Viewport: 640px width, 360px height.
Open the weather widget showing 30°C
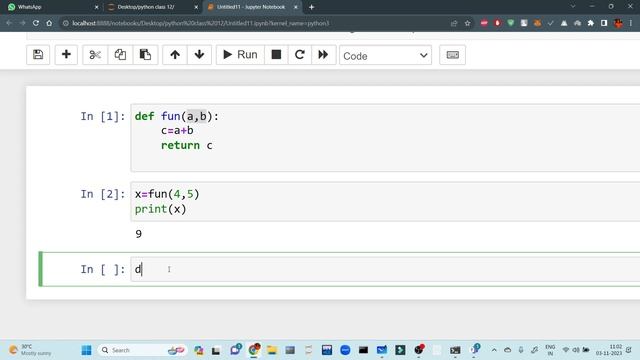(31, 350)
